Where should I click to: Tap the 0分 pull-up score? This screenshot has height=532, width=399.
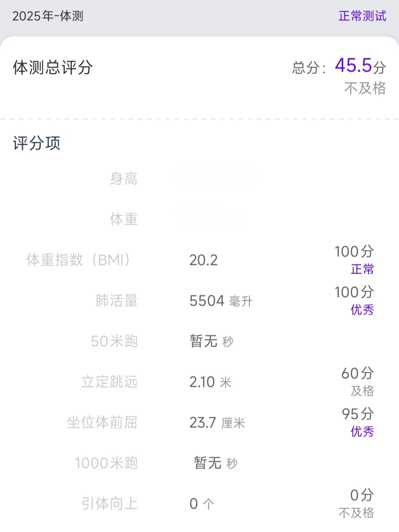click(x=362, y=495)
